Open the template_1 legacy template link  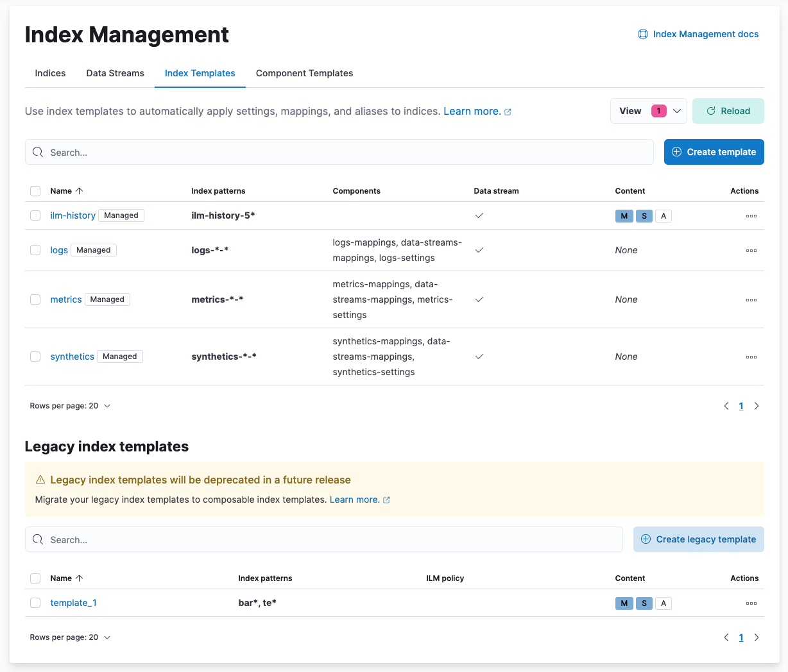point(74,603)
